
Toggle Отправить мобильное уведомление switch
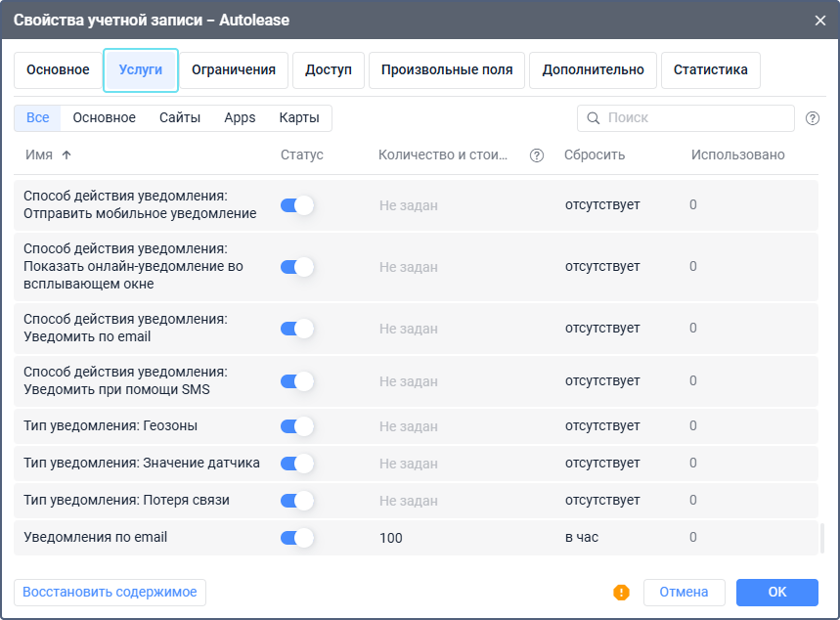pos(296,205)
